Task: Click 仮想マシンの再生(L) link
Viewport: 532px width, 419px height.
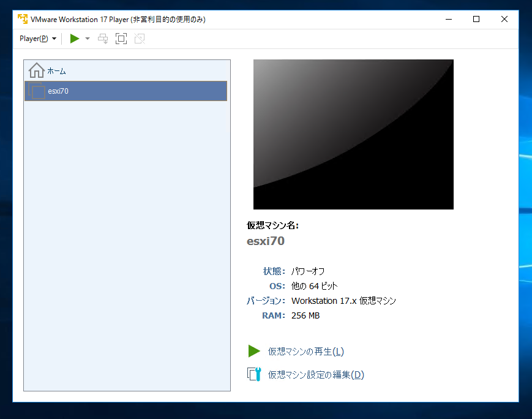Action: [305, 352]
